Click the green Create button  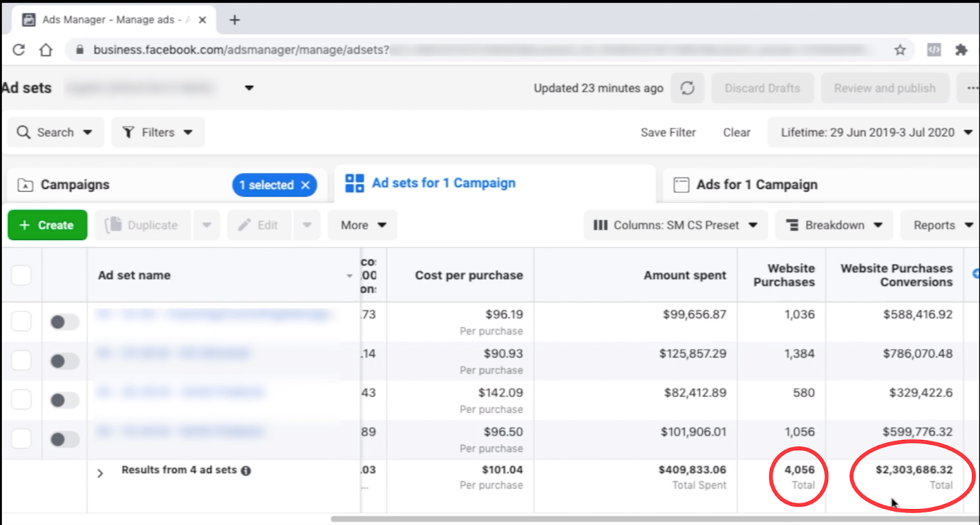click(48, 225)
